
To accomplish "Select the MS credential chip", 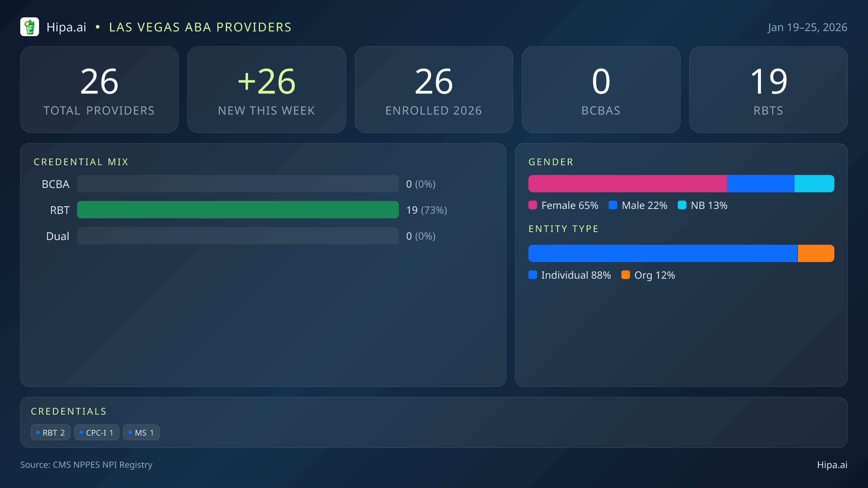I will [141, 433].
